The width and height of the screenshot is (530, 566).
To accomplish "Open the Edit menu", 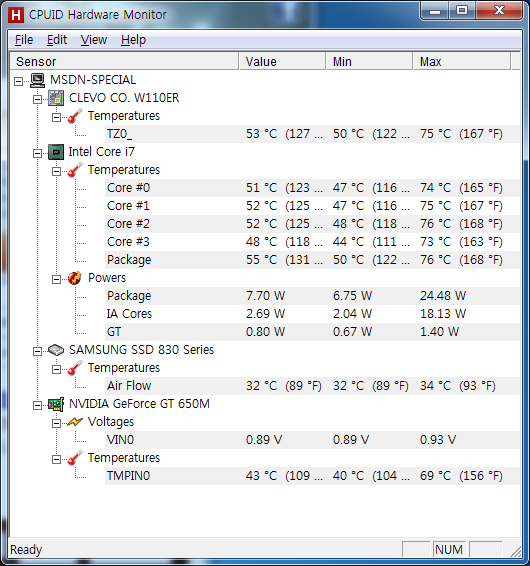I will point(57,40).
